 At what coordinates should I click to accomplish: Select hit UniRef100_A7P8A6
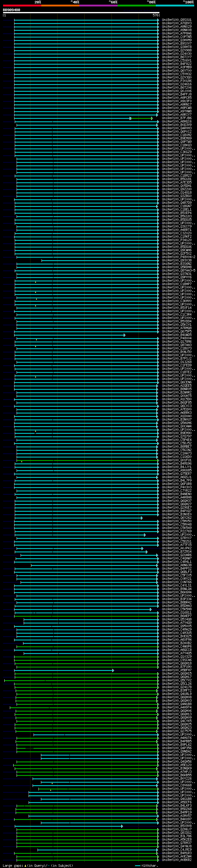point(176,33)
